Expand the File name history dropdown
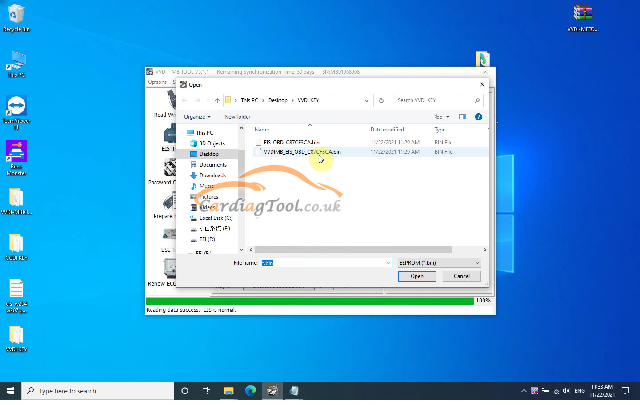The height and width of the screenshot is (405, 640). [x=389, y=262]
